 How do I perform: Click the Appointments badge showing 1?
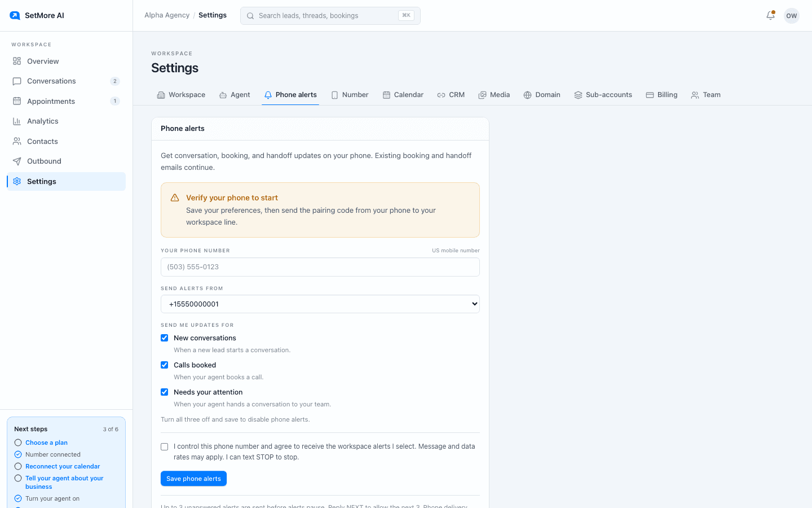[x=115, y=101]
